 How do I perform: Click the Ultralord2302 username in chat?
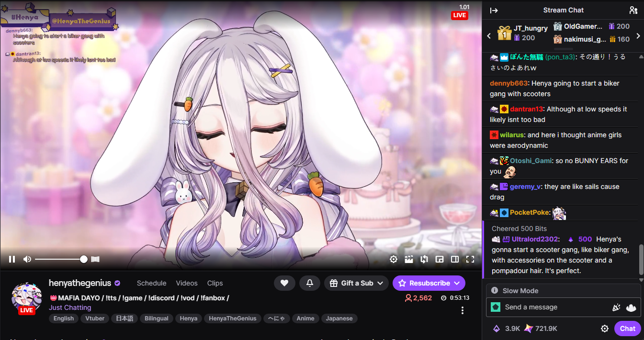(x=535, y=239)
